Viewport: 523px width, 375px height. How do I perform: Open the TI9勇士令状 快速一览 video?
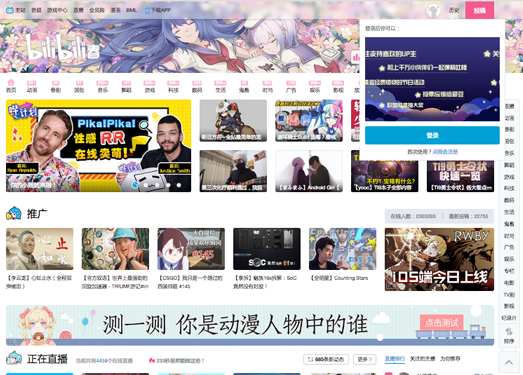click(x=460, y=176)
